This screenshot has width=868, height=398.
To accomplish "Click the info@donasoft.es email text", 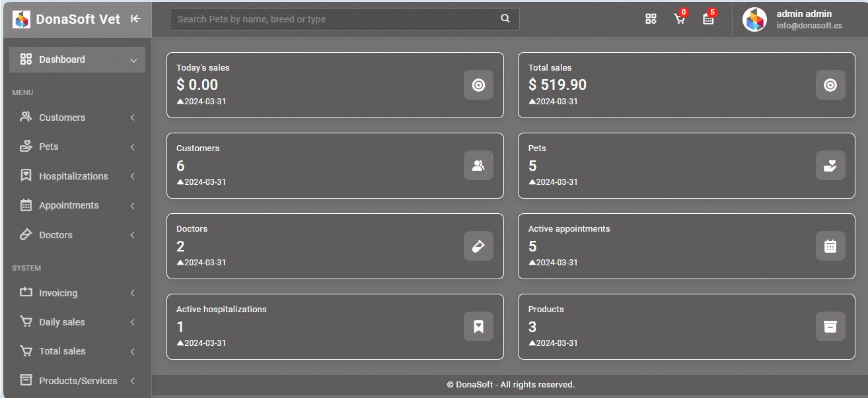I will point(809,26).
